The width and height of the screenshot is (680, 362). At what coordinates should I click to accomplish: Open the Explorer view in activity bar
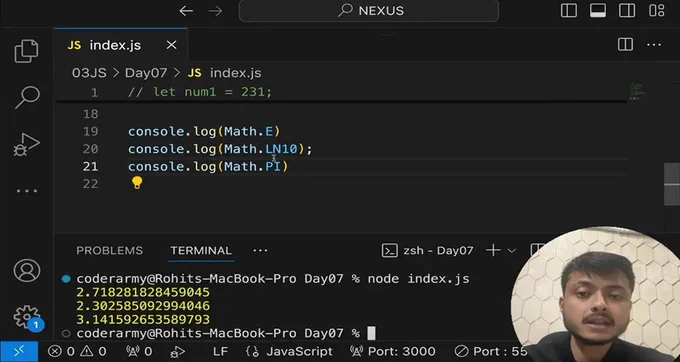pyautogui.click(x=26, y=51)
